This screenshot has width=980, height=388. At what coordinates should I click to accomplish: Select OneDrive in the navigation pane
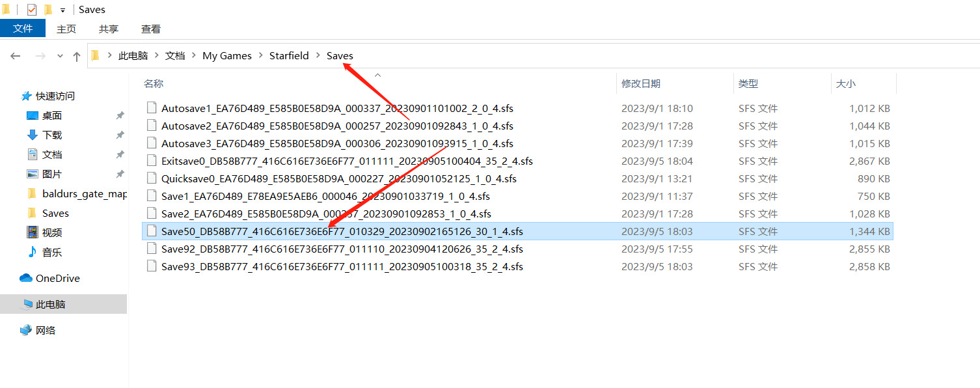click(x=57, y=278)
